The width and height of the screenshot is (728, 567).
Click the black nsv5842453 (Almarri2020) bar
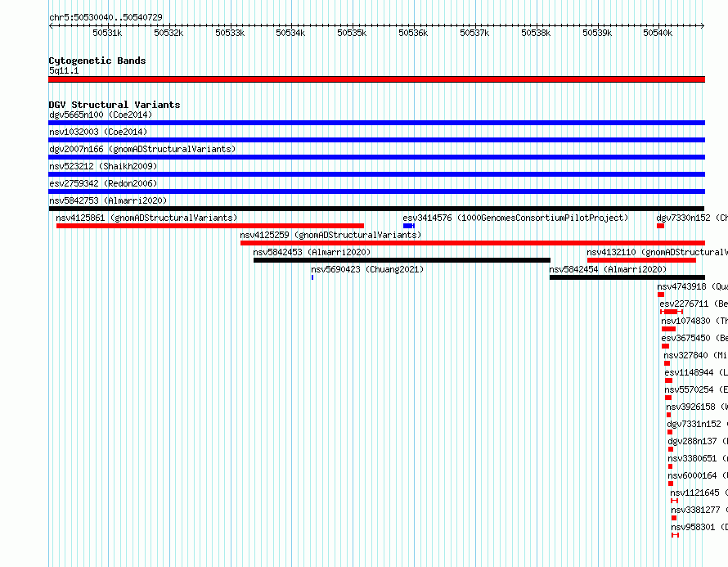(402, 260)
